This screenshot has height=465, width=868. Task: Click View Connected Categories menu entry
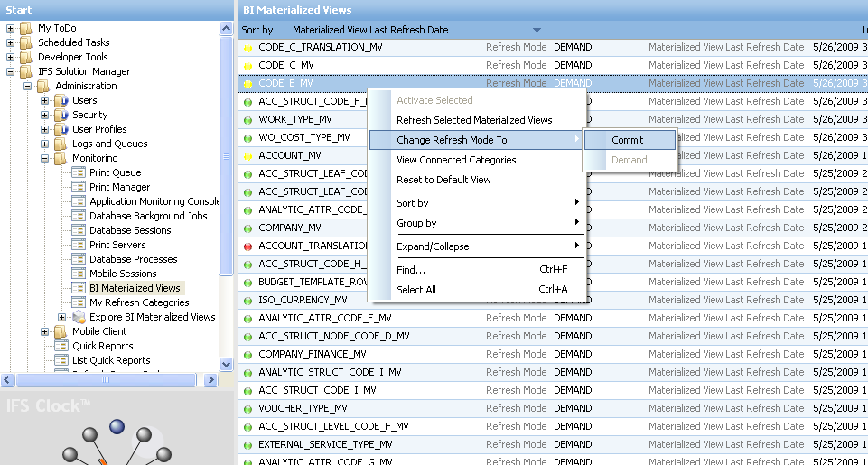click(456, 160)
